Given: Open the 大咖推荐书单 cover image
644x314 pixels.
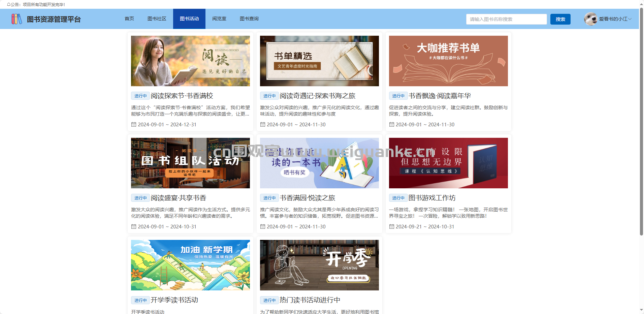Looking at the screenshot, I should pyautogui.click(x=448, y=61).
